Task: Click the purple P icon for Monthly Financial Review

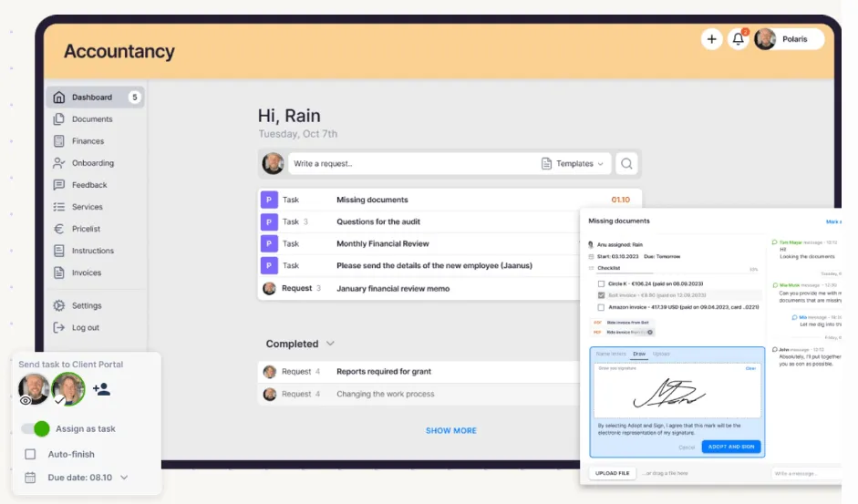Action: (x=269, y=243)
